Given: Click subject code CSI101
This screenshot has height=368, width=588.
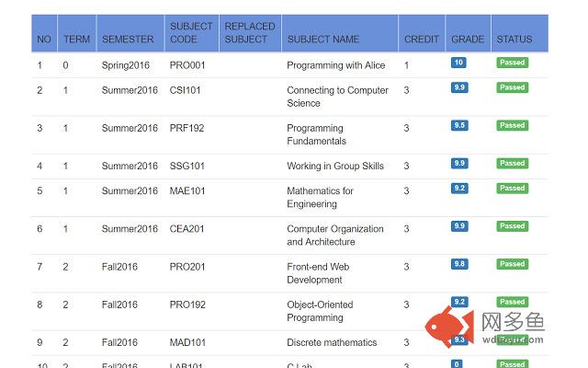Looking at the screenshot, I should click(x=185, y=90).
